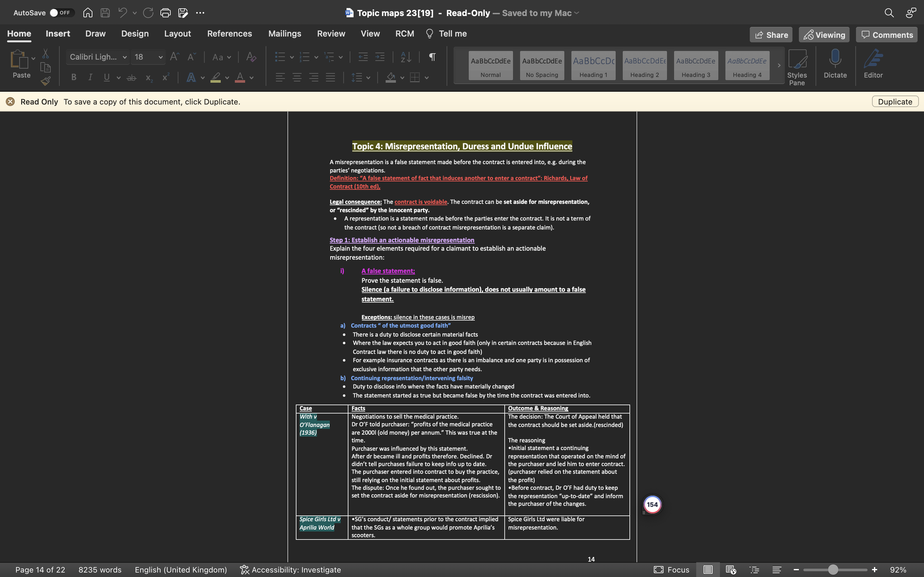This screenshot has width=924, height=577.
Task: Apply superscript formatting
Action: click(165, 77)
